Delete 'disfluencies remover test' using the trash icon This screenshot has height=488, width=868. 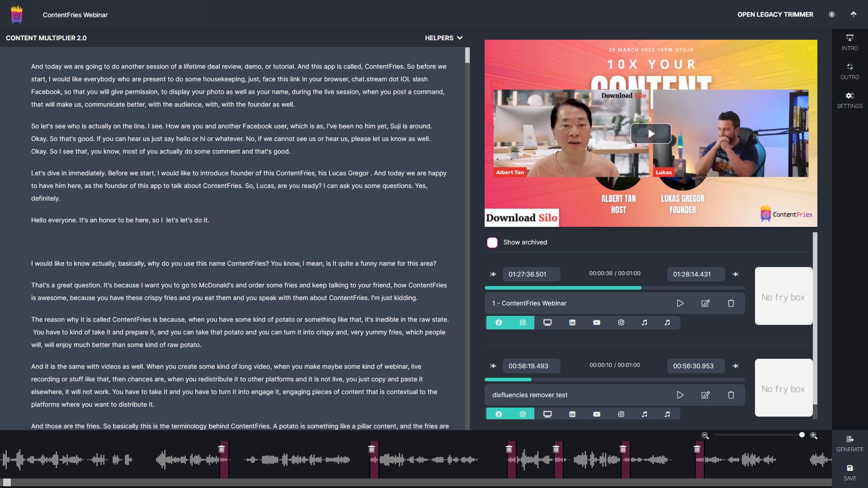click(731, 395)
